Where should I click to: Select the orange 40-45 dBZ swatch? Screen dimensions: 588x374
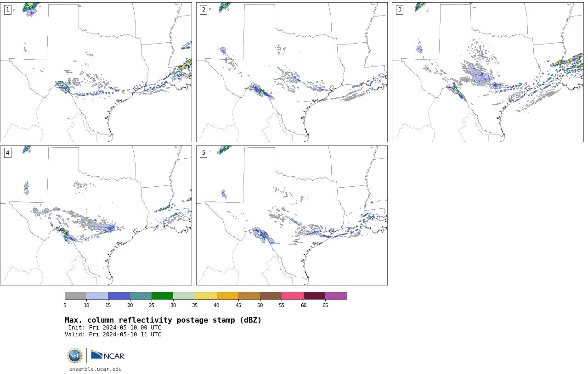(x=227, y=296)
